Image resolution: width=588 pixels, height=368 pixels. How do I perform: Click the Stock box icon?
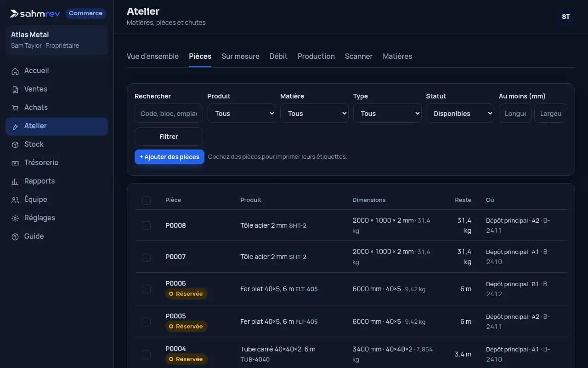pyautogui.click(x=15, y=144)
